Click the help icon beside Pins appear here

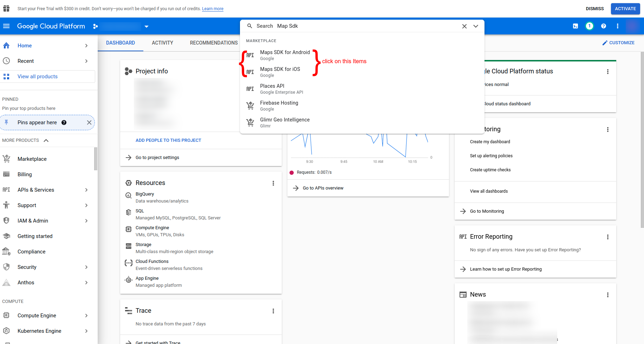pyautogui.click(x=64, y=123)
